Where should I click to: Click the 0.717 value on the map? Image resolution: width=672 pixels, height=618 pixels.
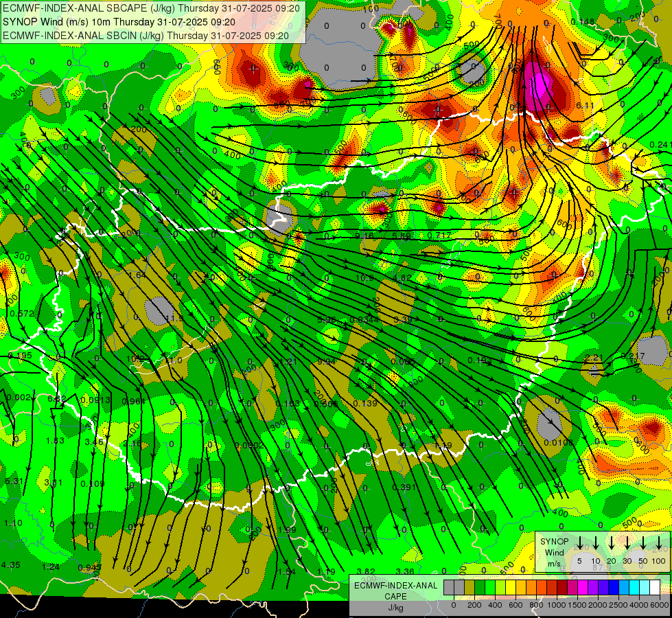(439, 235)
